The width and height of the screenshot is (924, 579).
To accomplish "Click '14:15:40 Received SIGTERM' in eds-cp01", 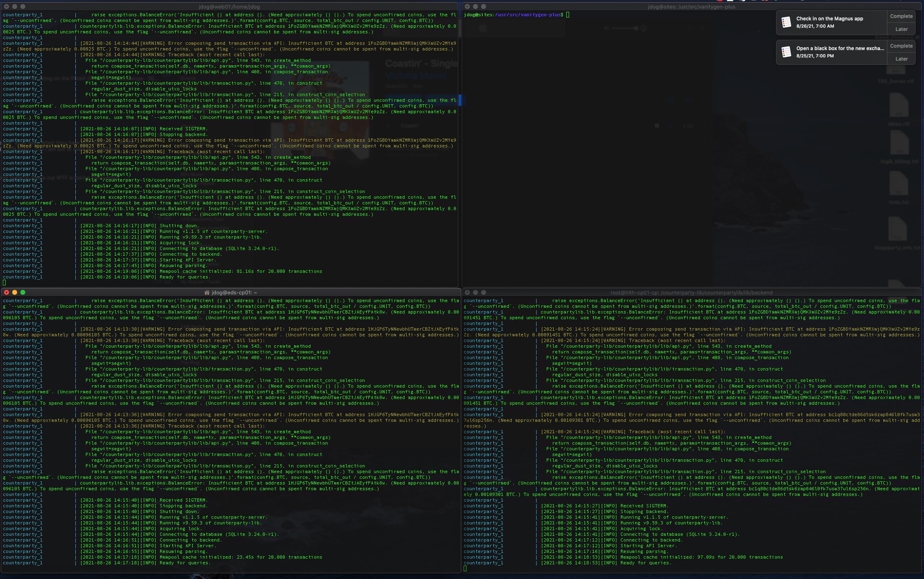I will click(x=144, y=500).
